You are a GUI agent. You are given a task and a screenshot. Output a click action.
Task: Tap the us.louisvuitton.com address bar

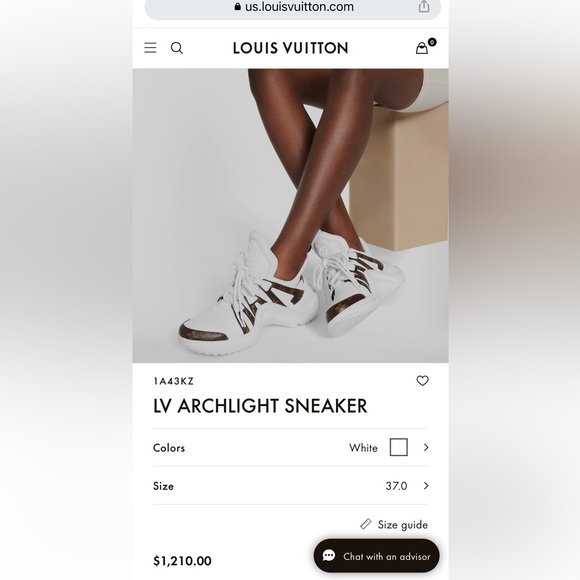click(x=293, y=7)
